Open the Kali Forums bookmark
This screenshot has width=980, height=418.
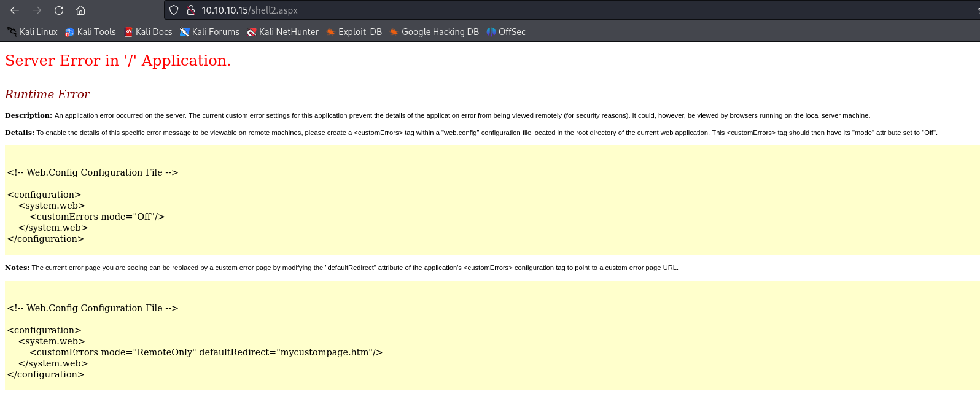point(209,32)
